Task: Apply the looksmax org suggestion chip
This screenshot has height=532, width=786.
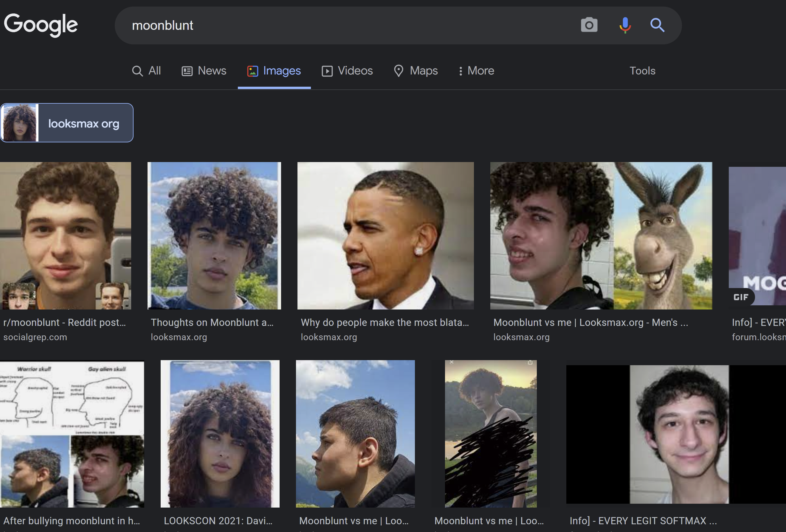Action: tap(67, 123)
